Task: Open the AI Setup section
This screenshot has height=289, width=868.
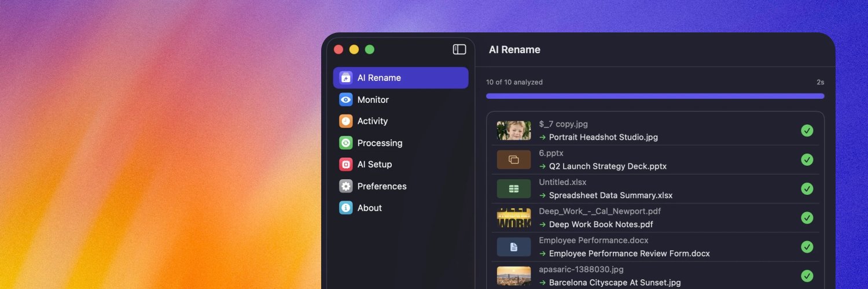Action: (400, 164)
